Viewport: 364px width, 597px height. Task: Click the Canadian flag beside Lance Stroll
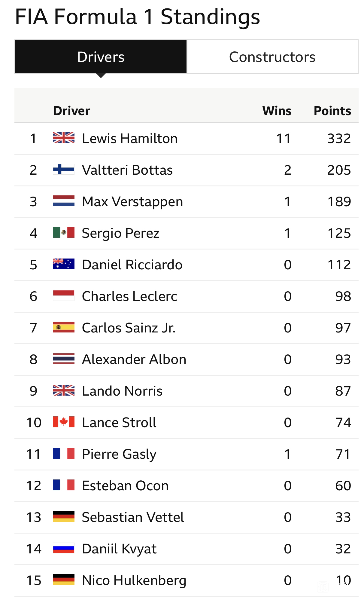64,422
